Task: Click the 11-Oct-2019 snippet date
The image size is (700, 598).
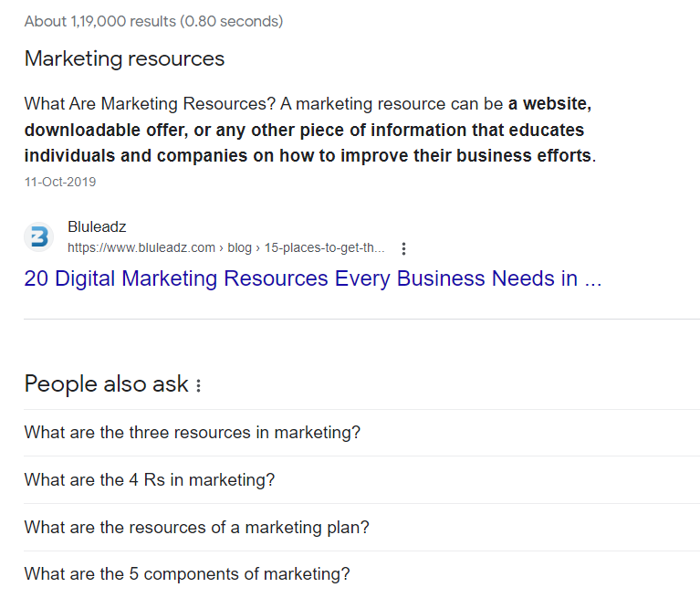Action: [60, 183]
